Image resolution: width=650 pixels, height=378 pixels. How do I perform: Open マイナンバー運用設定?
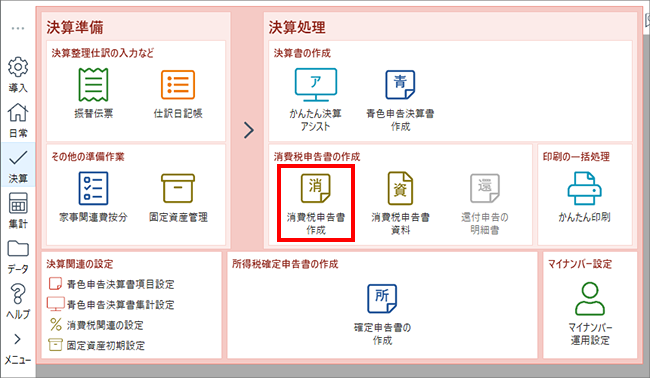tap(590, 314)
